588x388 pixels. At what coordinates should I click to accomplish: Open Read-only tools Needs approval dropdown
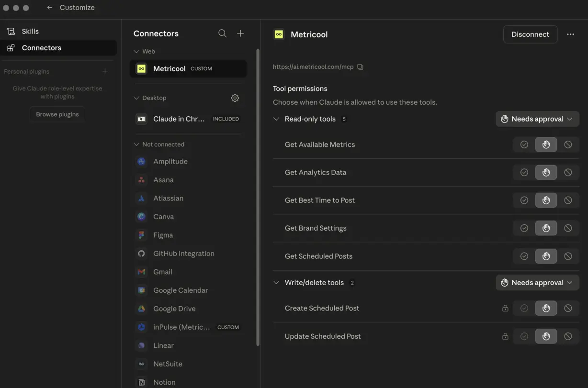click(537, 119)
